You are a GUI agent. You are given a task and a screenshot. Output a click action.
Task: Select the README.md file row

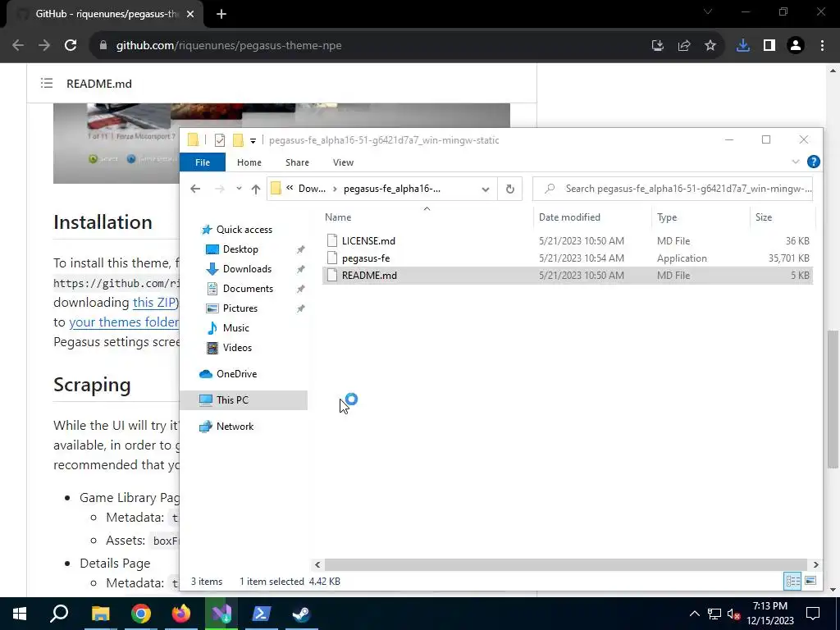[568, 276]
